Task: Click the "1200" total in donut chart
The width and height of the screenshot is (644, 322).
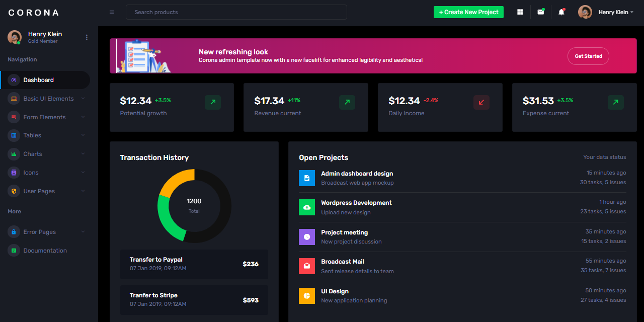Action: [194, 201]
